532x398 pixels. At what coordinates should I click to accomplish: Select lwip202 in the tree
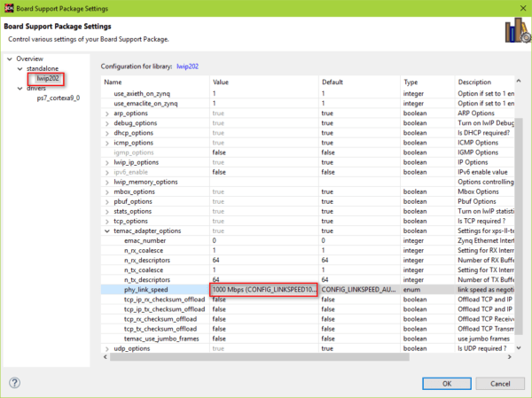[48, 79]
